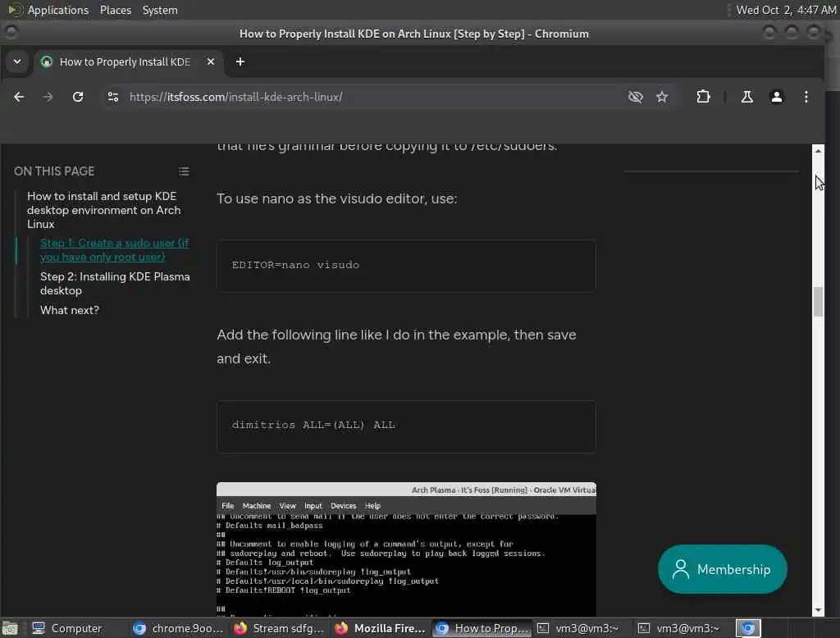Switch to Mozilla Fire... taskbar window
The image size is (840, 638).
(x=379, y=628)
